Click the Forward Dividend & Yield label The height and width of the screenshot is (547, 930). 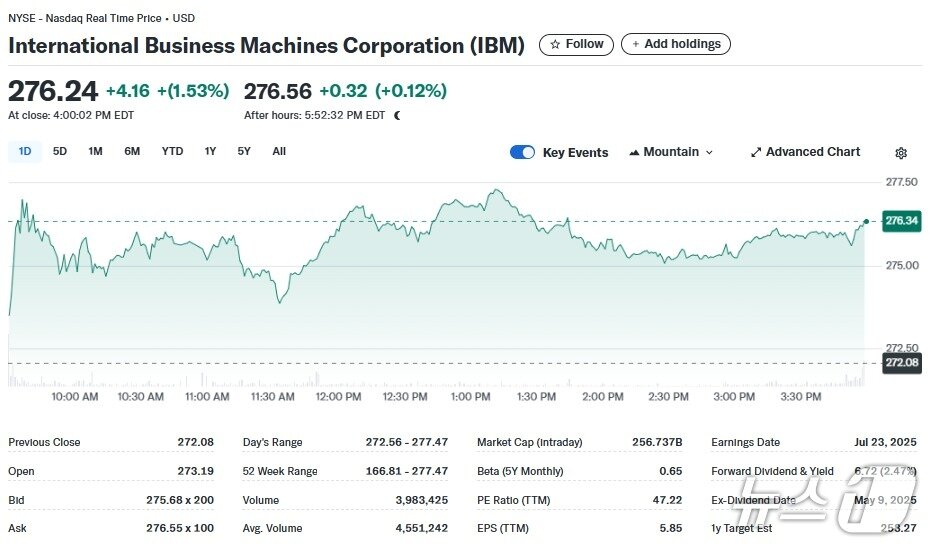tap(772, 472)
